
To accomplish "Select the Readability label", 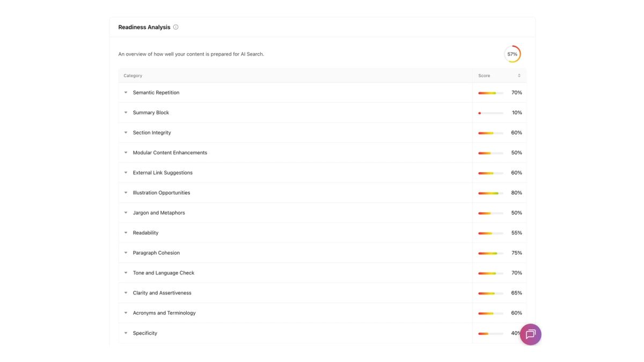I will 145,233.
